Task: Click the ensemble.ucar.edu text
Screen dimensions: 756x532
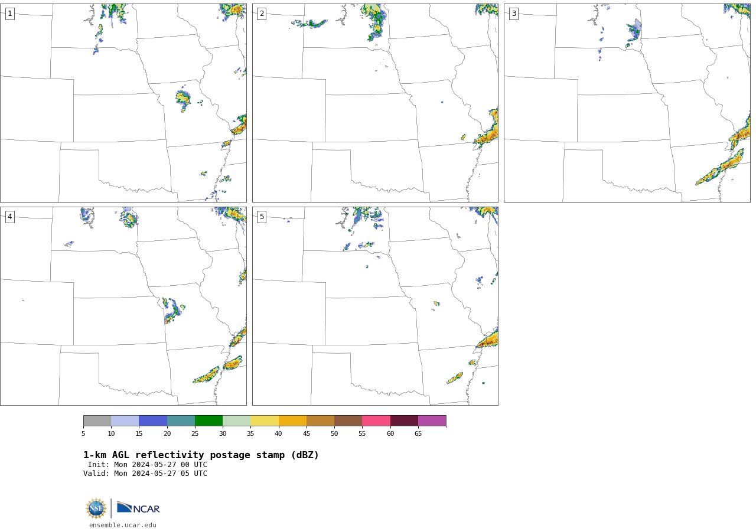Action: coord(123,526)
